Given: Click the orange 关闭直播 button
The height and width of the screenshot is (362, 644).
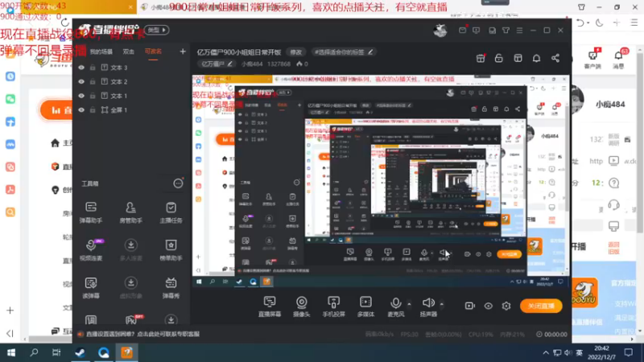Looking at the screenshot, I should click(541, 306).
